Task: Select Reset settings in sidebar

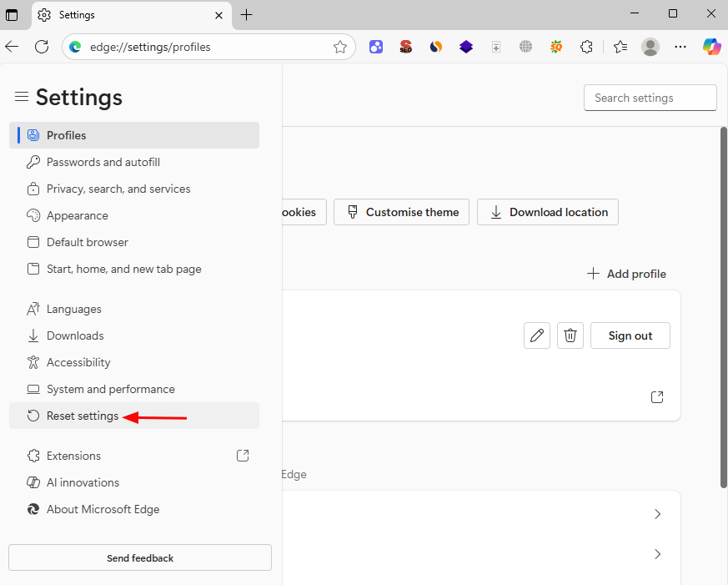Action: click(83, 416)
